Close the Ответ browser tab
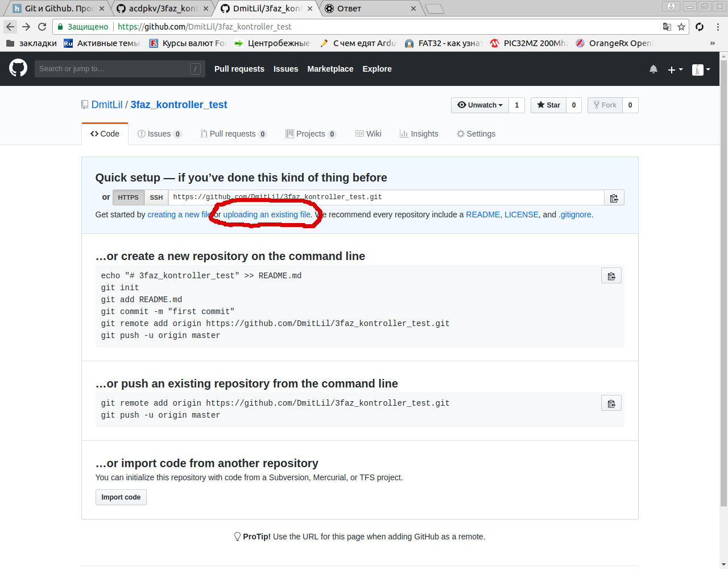This screenshot has width=728, height=569. point(413,9)
